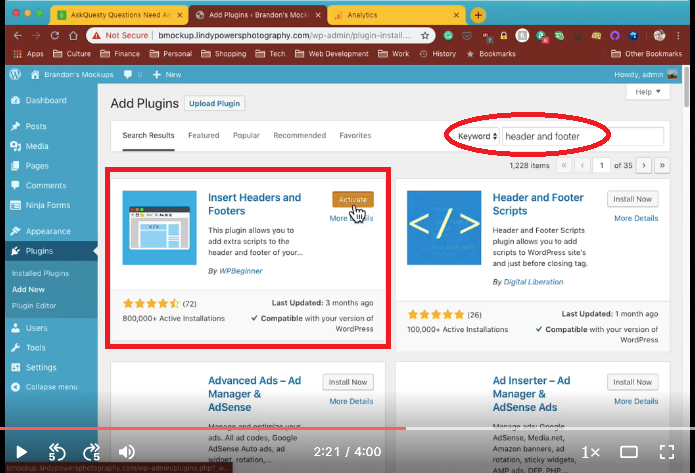Open Insert Headers and Footers title link
The height and width of the screenshot is (473, 695).
click(x=254, y=204)
